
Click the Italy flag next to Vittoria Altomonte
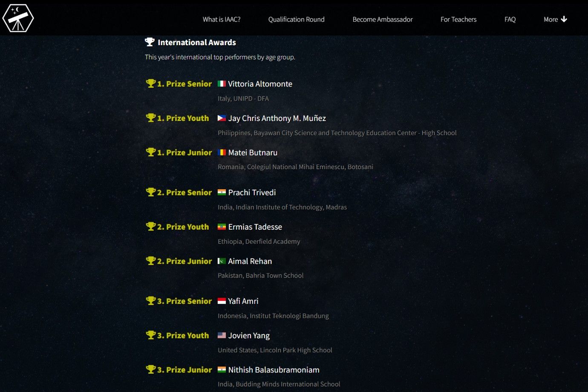[222, 84]
